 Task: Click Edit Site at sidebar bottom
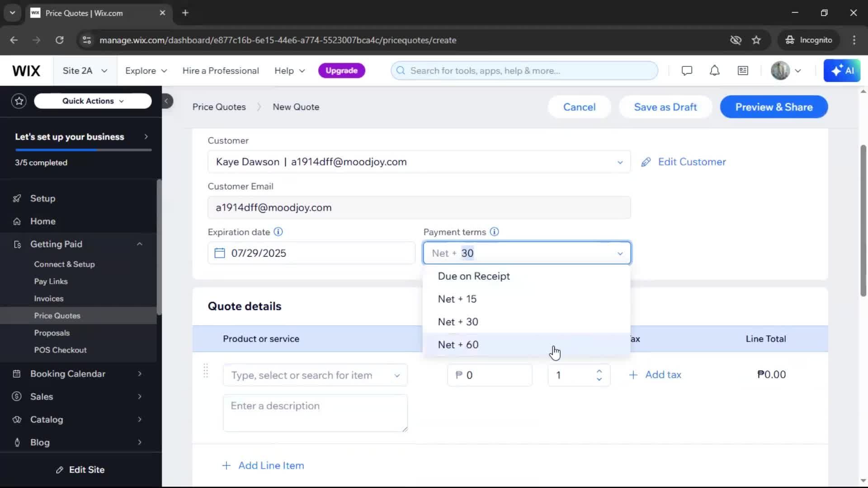pos(80,470)
